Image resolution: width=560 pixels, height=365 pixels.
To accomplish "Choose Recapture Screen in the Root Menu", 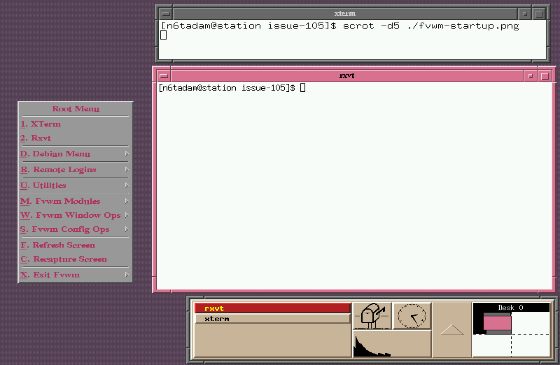I will pyautogui.click(x=75, y=259).
